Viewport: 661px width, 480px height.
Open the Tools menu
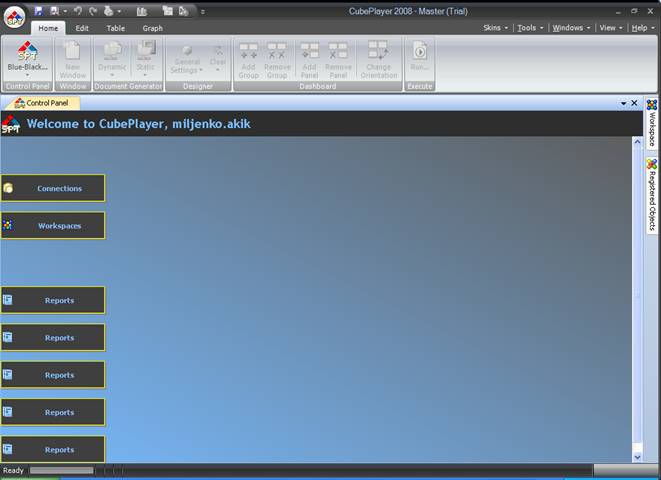pos(530,28)
